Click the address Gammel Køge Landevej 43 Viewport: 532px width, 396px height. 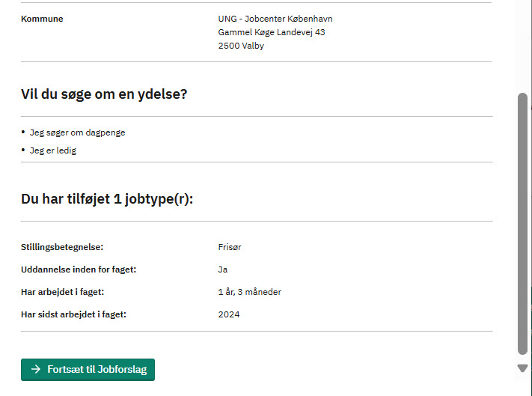[272, 32]
